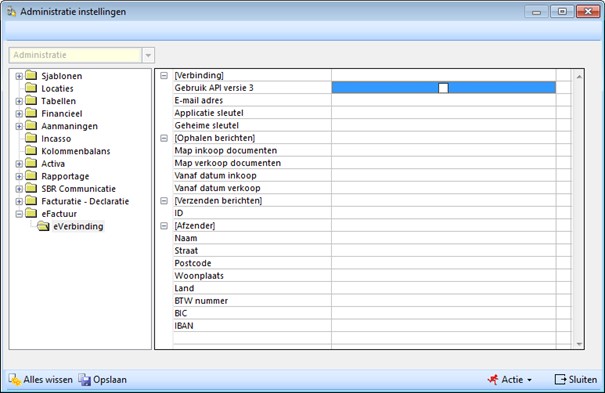Screen dimensions: 605x393
Task: Click the property grid scroll up arrow
Action: (x=579, y=77)
